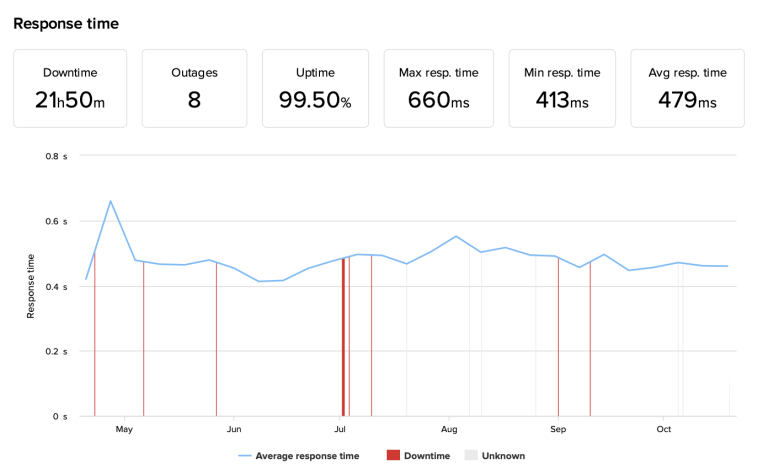Click the May x-axis label

[124, 429]
